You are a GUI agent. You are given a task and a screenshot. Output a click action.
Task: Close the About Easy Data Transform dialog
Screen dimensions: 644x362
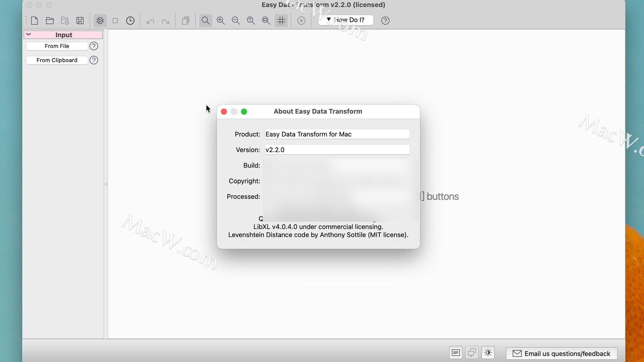224,112
